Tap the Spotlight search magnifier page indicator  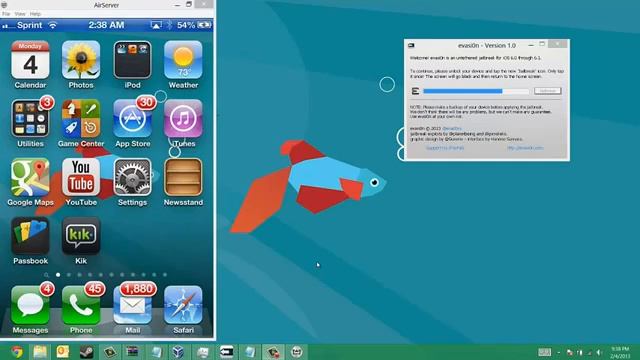pyautogui.click(x=47, y=275)
